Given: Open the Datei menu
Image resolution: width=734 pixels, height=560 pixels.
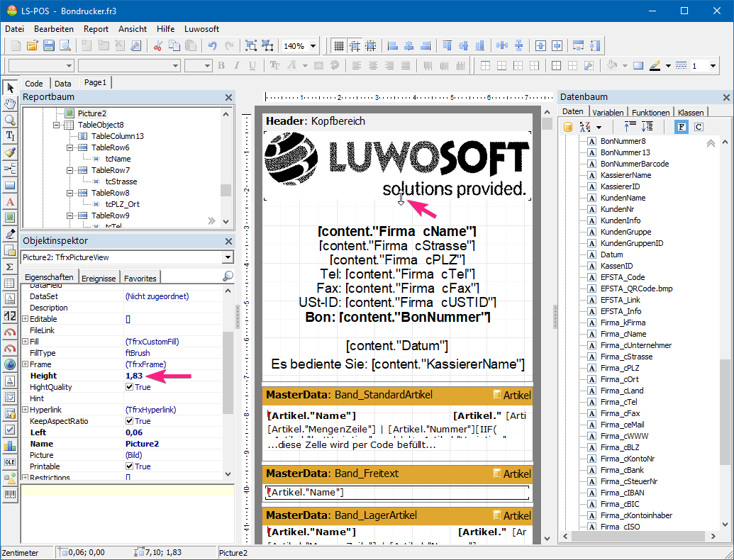Looking at the screenshot, I should click(x=14, y=29).
